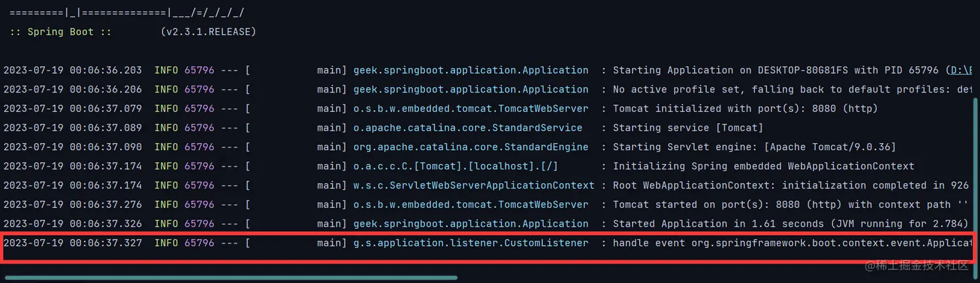Click the 'org.apache.catalina.core.StandardEngine' logger name
This screenshot has width=980, height=283.
(x=471, y=147)
